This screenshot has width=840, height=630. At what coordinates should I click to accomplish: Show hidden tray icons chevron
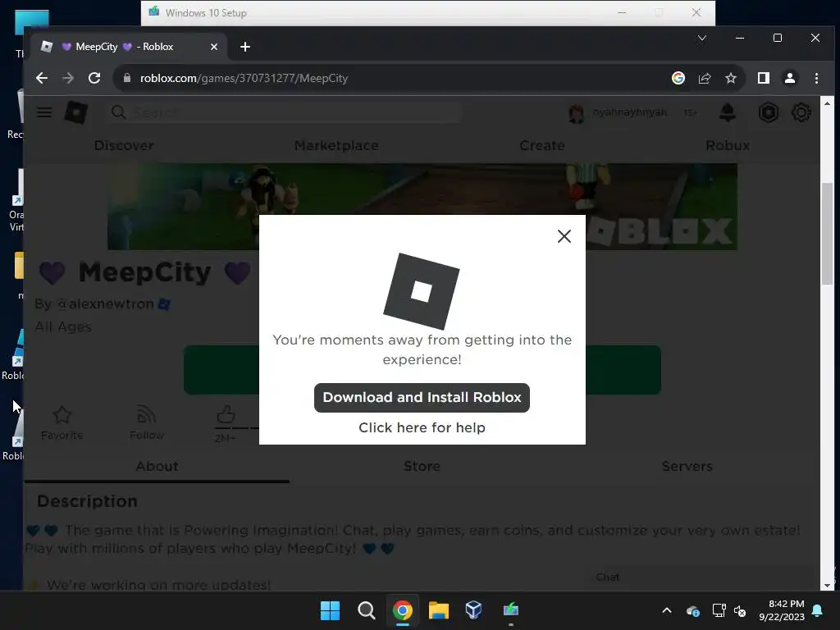click(x=667, y=610)
